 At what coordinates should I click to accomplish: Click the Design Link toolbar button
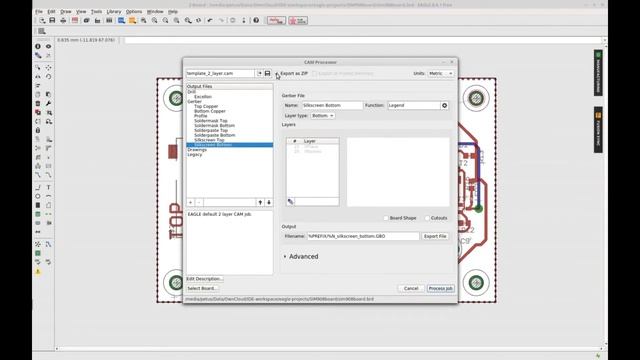click(x=276, y=20)
